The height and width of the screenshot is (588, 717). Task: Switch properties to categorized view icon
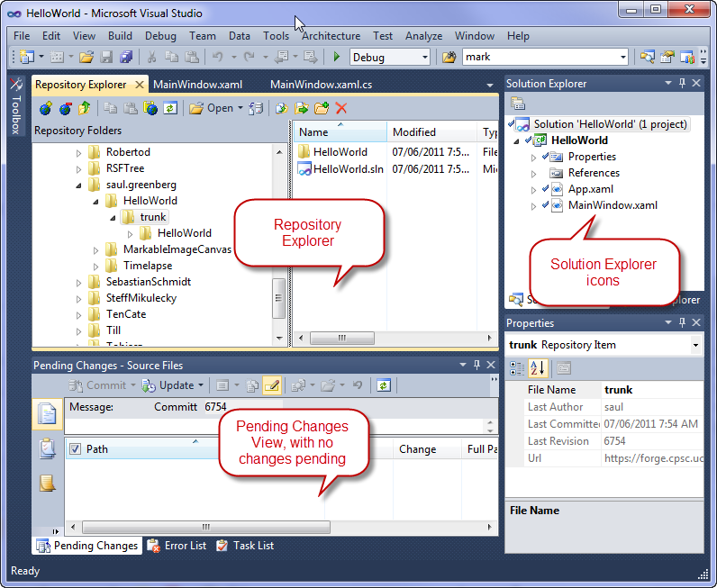(x=517, y=368)
